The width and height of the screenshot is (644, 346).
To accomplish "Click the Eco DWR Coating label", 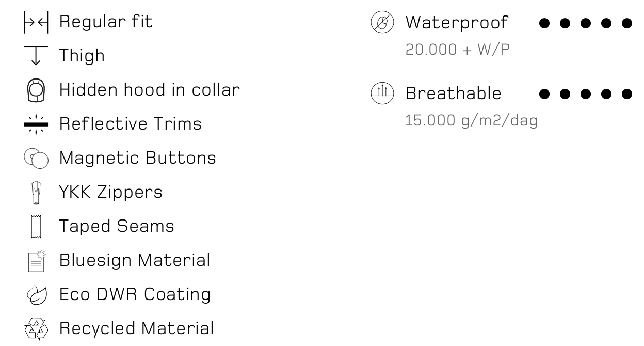I will [x=135, y=294].
